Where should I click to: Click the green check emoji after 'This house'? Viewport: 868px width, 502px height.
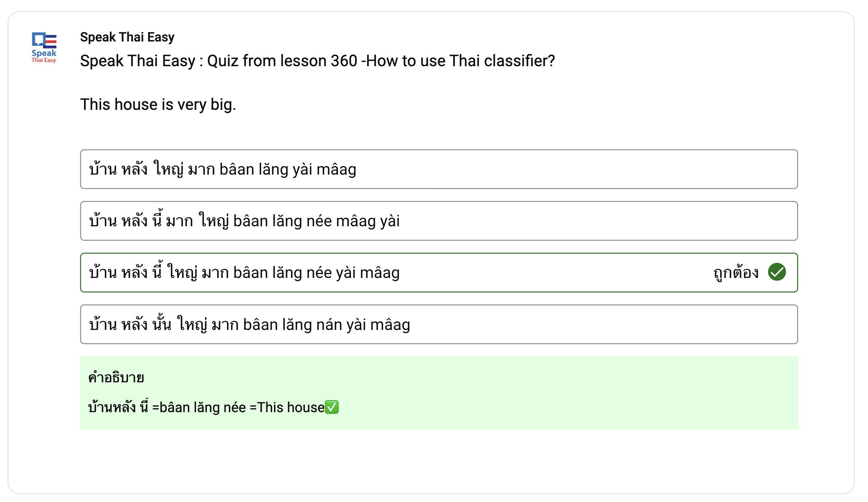[331, 407]
